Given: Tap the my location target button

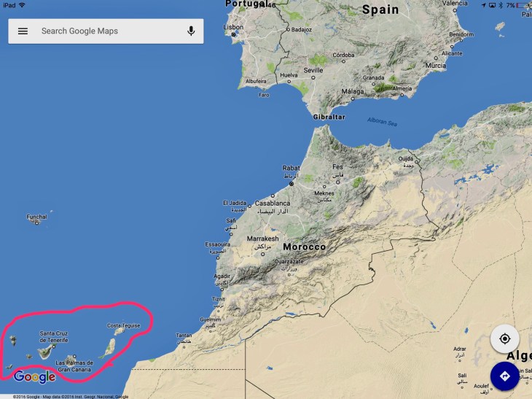Looking at the screenshot, I should (x=504, y=339).
